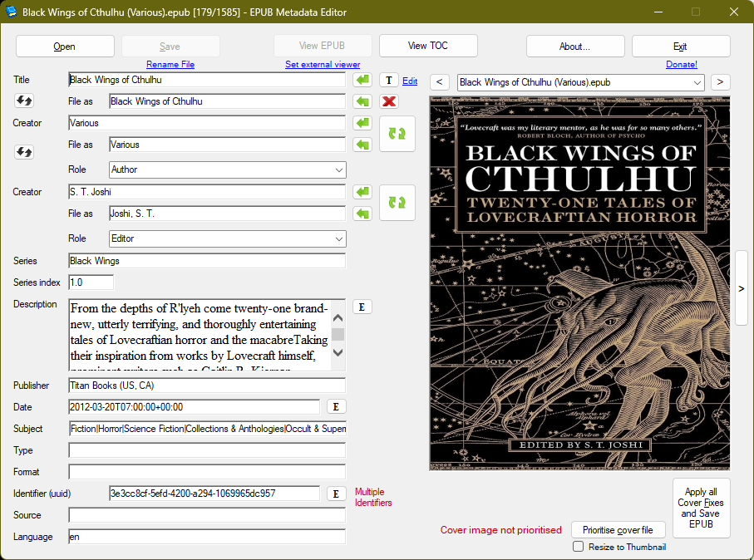Viewport: 754px width, 560px height.
Task: Open the identifier editor E button
Action: coord(336,494)
